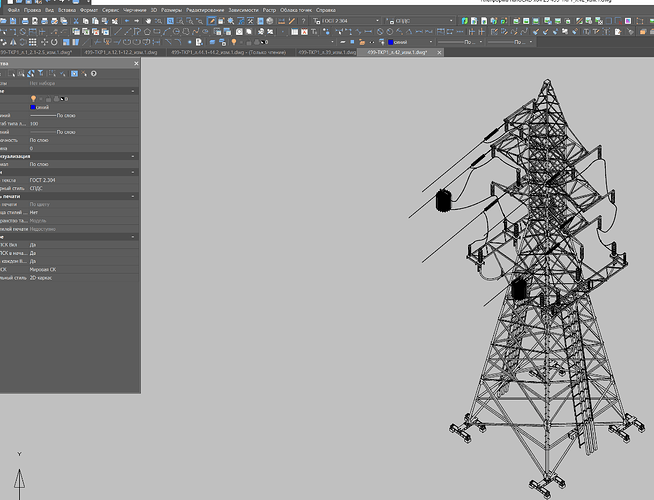The width and height of the screenshot is (654, 500).
Task: Click the Array grid icon
Action: [x=33, y=42]
